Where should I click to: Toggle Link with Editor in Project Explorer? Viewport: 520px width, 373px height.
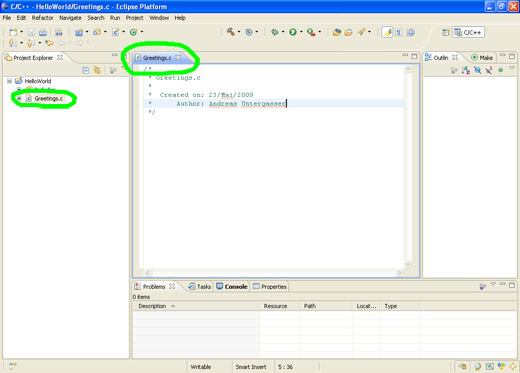point(97,70)
